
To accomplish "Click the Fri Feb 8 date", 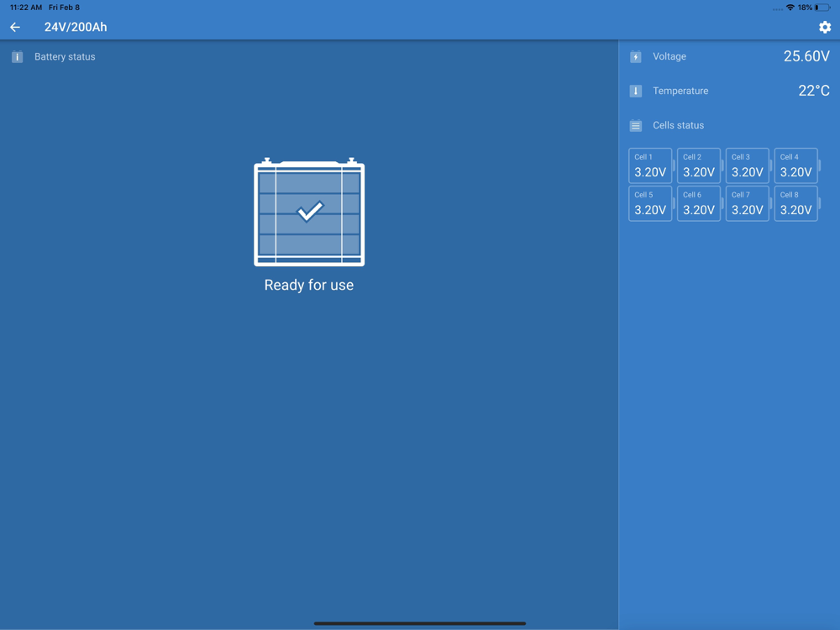I will coord(65,8).
